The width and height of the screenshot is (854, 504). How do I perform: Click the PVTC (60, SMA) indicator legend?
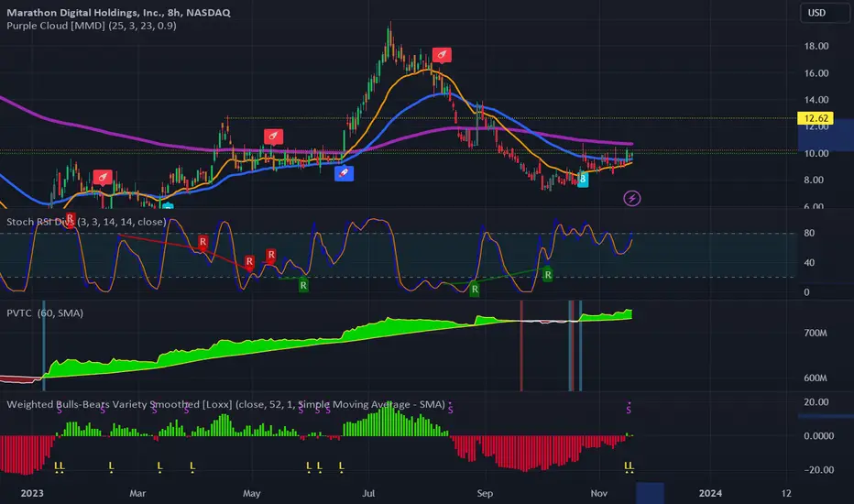[x=45, y=312]
